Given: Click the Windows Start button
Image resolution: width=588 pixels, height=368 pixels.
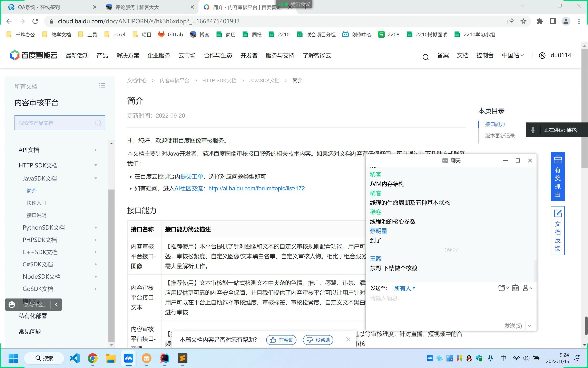Looking at the screenshot, I should coord(13,358).
